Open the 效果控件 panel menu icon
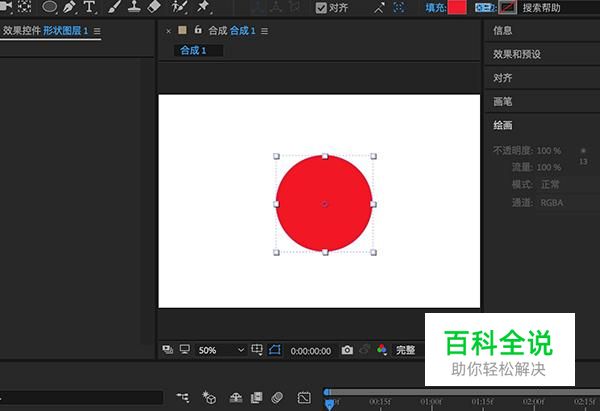The height and width of the screenshot is (411, 600). pos(97,31)
